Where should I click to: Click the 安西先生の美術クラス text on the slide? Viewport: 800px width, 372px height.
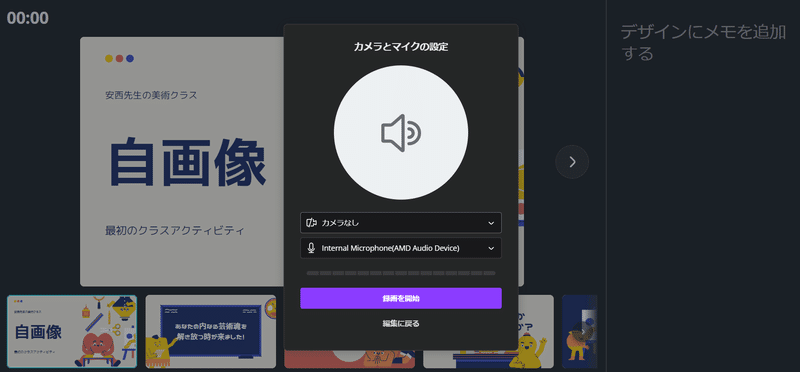pos(151,95)
